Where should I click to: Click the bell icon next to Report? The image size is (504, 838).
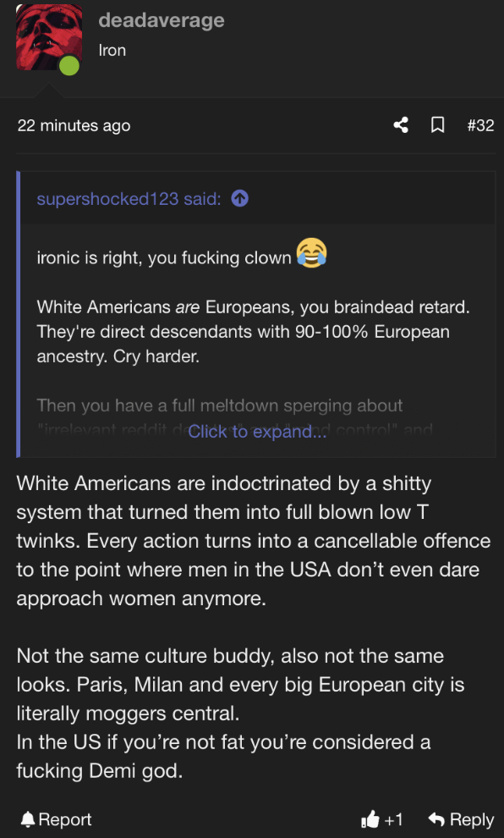(28, 819)
